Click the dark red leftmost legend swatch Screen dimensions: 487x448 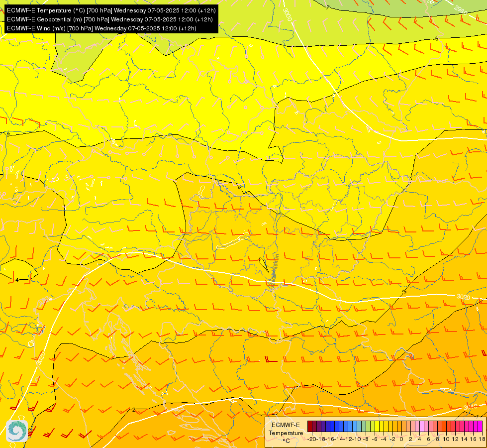click(x=310, y=426)
